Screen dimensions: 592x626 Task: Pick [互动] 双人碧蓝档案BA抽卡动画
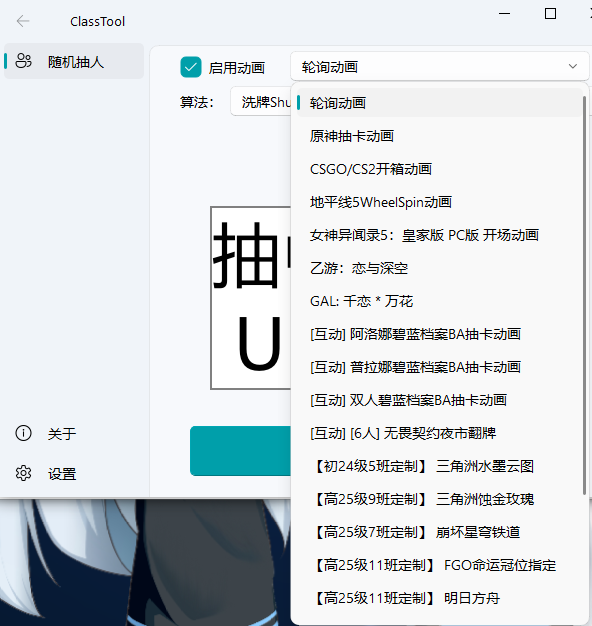click(439, 400)
